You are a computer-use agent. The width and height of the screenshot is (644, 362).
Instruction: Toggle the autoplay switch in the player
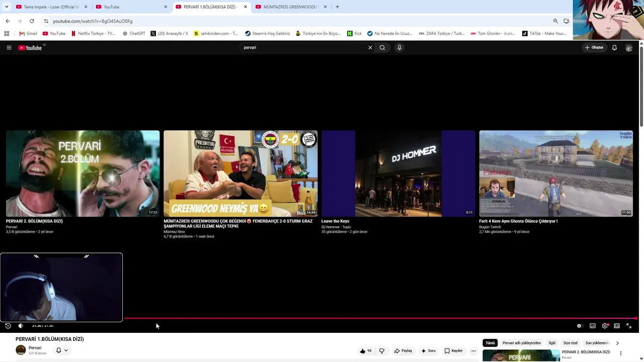(579, 326)
